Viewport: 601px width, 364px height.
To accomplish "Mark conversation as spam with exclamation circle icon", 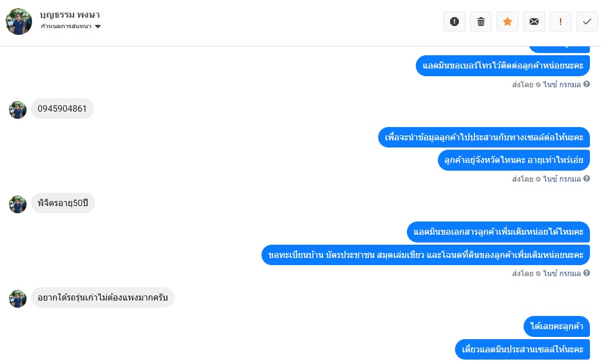I will pyautogui.click(x=454, y=22).
